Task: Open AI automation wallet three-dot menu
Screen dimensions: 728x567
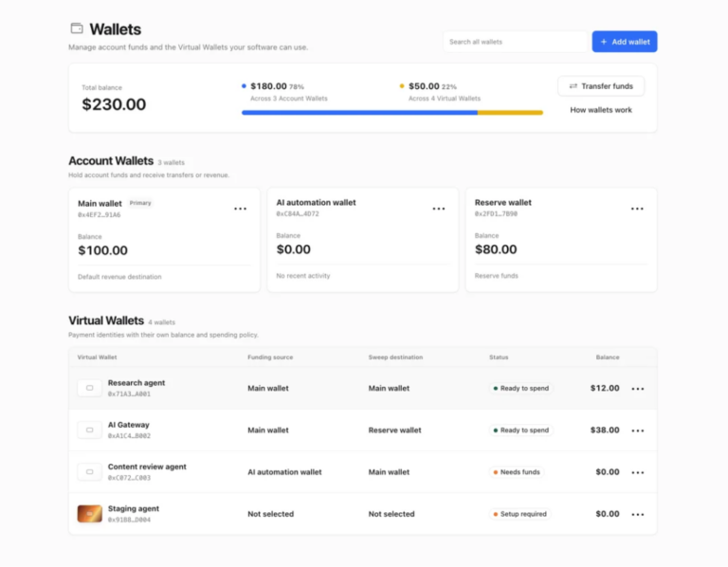Action: [438, 209]
